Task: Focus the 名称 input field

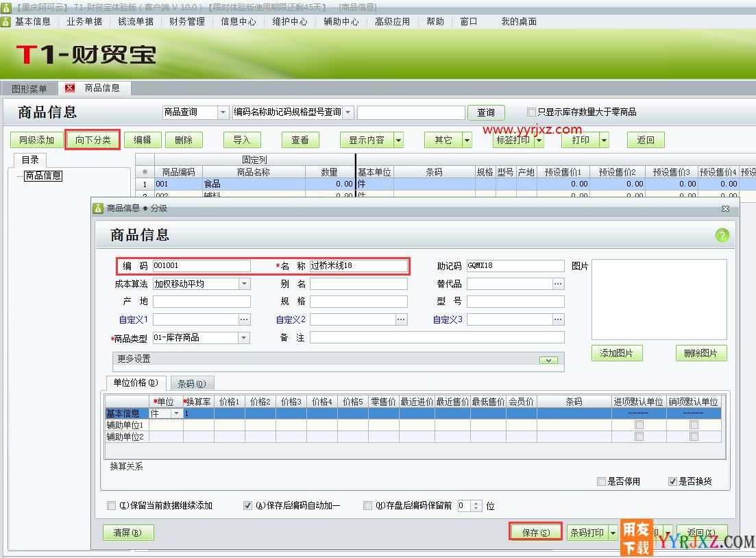Action: 358,266
